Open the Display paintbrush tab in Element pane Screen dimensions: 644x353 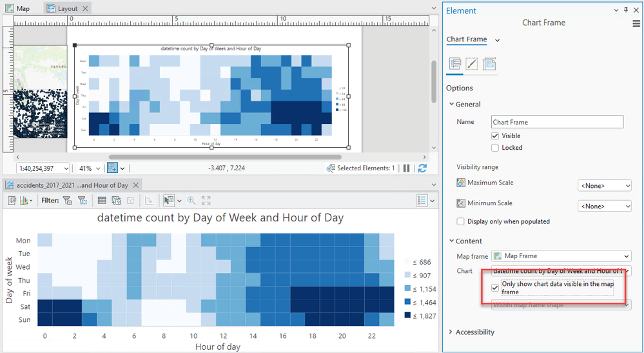(471, 64)
